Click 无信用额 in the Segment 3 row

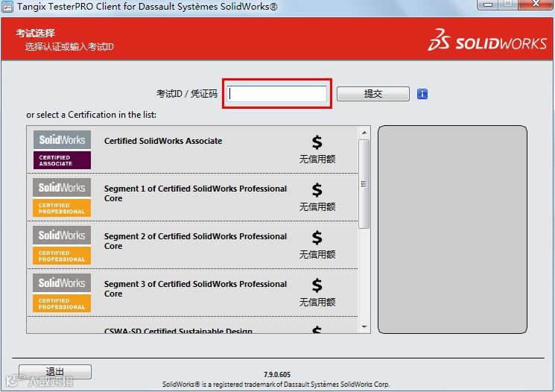coord(317,303)
